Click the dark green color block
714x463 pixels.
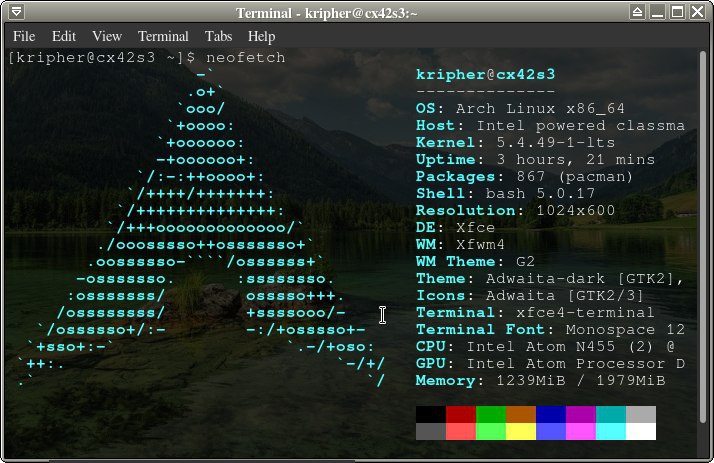pyautogui.click(x=491, y=415)
